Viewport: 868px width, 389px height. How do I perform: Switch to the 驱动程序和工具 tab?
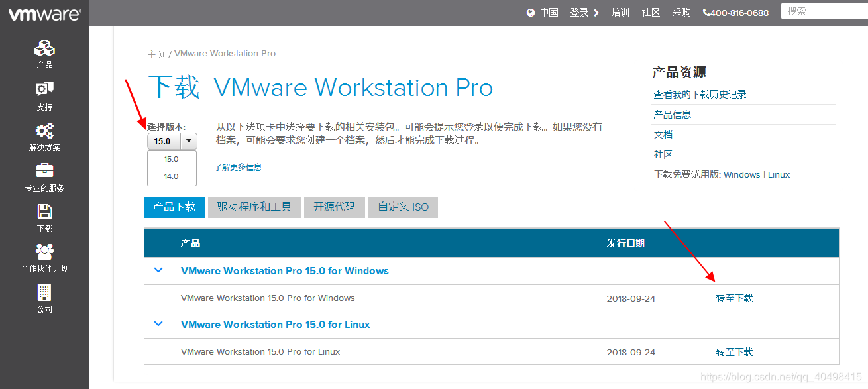254,207
